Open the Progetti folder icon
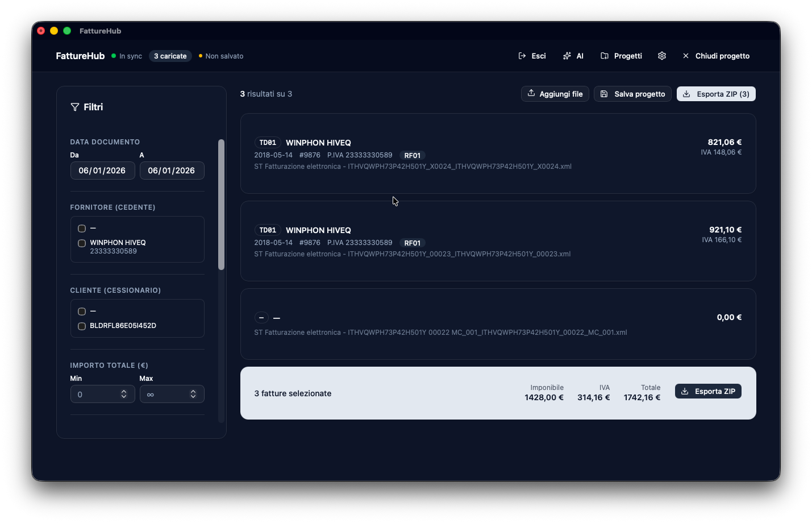Viewport: 812px width, 523px height. (605, 56)
